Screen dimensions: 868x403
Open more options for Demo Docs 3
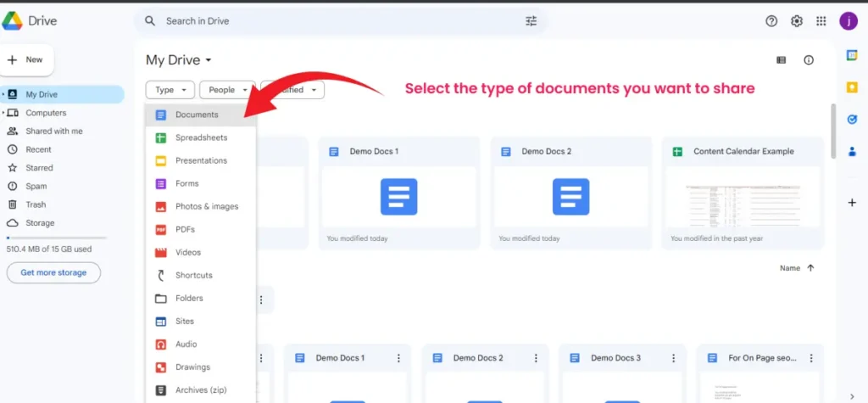point(674,358)
